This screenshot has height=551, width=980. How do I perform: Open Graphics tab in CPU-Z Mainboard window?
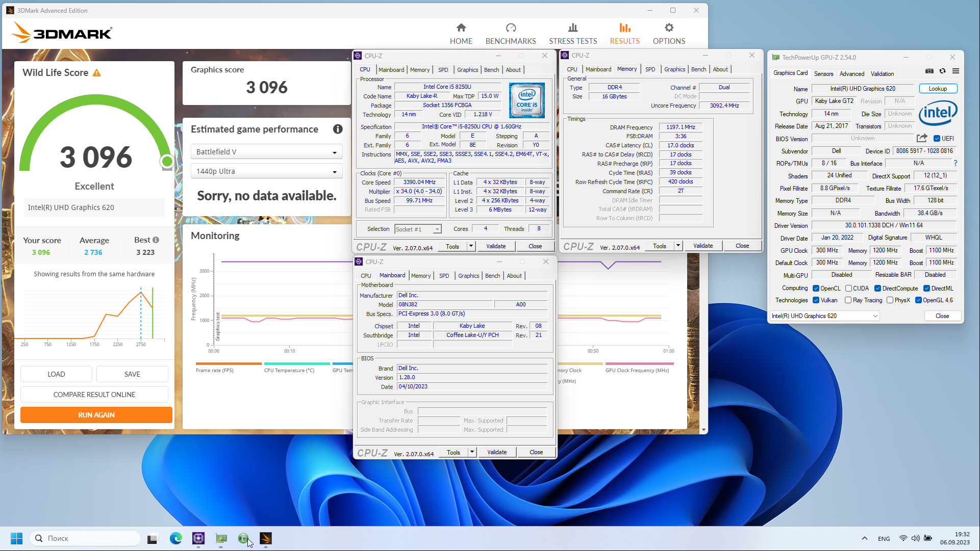pyautogui.click(x=468, y=276)
